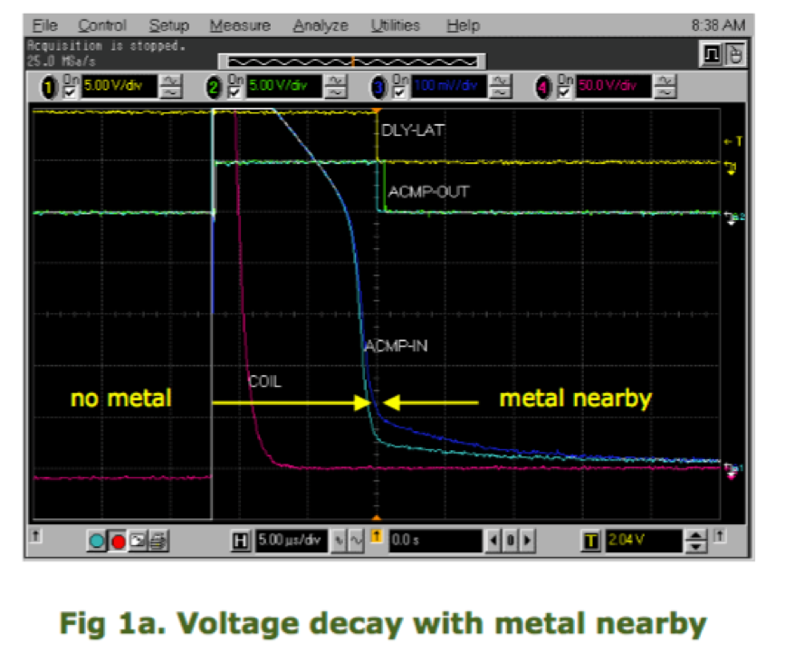Adjust the trigger level up/down stepper
This screenshot has width=804, height=672.
pyautogui.click(x=696, y=542)
